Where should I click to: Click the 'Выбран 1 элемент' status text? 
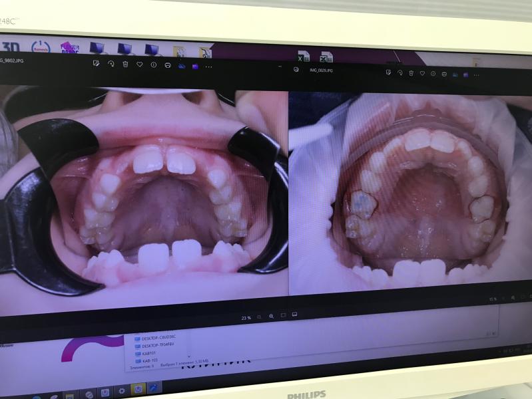176,364
